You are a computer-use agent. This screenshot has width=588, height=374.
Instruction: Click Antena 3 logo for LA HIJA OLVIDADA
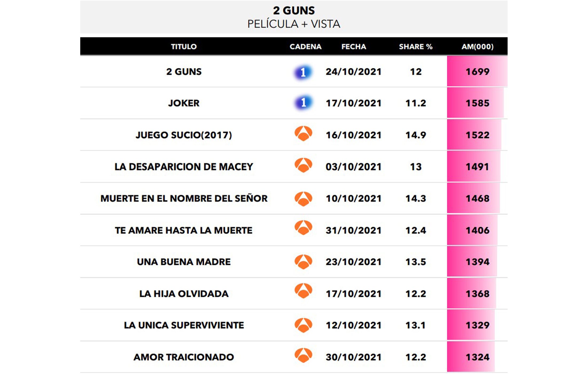click(x=303, y=291)
